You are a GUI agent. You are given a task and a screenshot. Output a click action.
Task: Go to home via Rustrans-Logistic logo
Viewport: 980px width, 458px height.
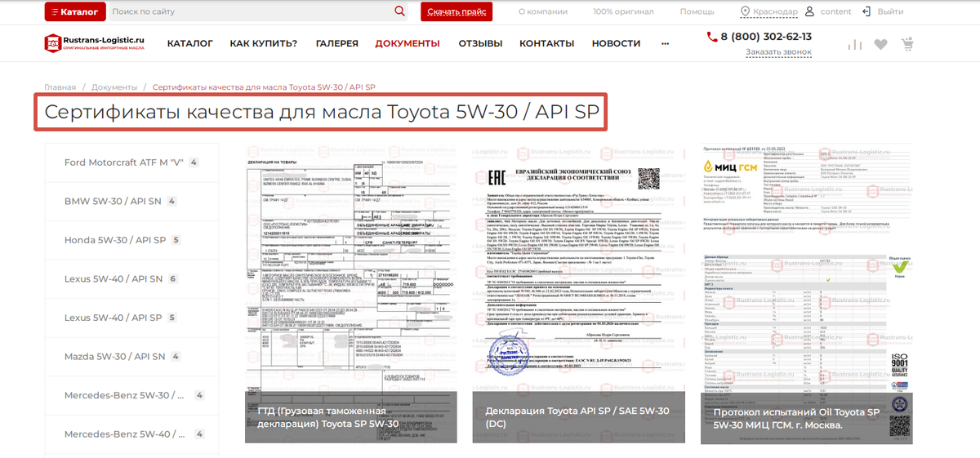click(x=94, y=43)
